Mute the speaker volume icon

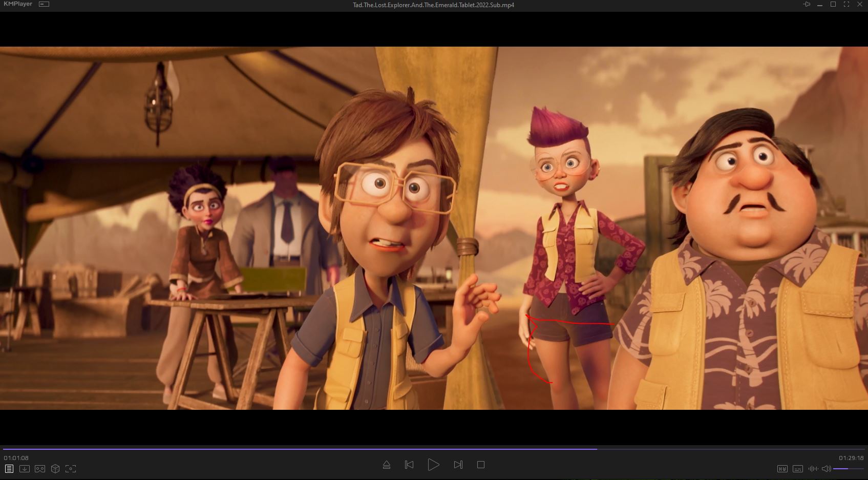tap(826, 469)
